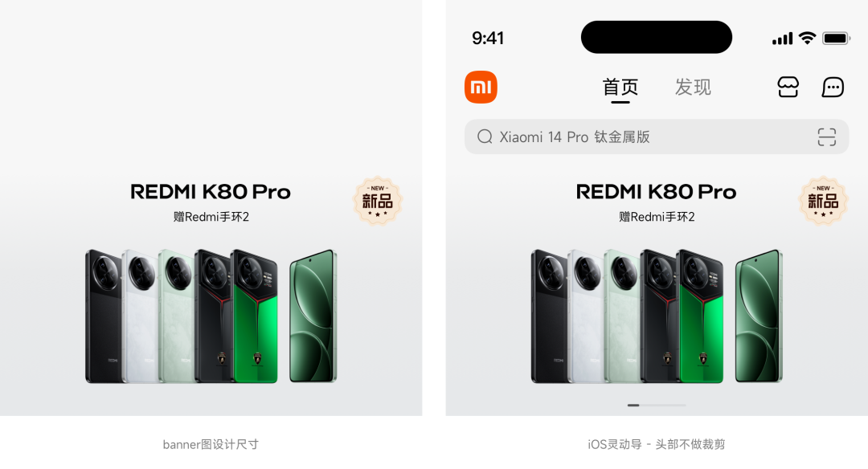
Task: Click the 新品 NEW badge on left banner
Action: click(378, 201)
